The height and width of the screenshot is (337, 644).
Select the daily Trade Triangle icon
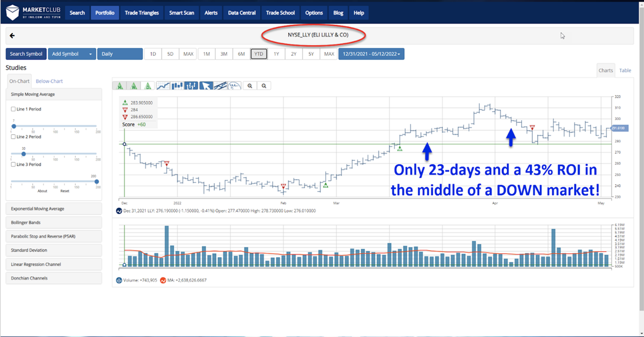147,85
